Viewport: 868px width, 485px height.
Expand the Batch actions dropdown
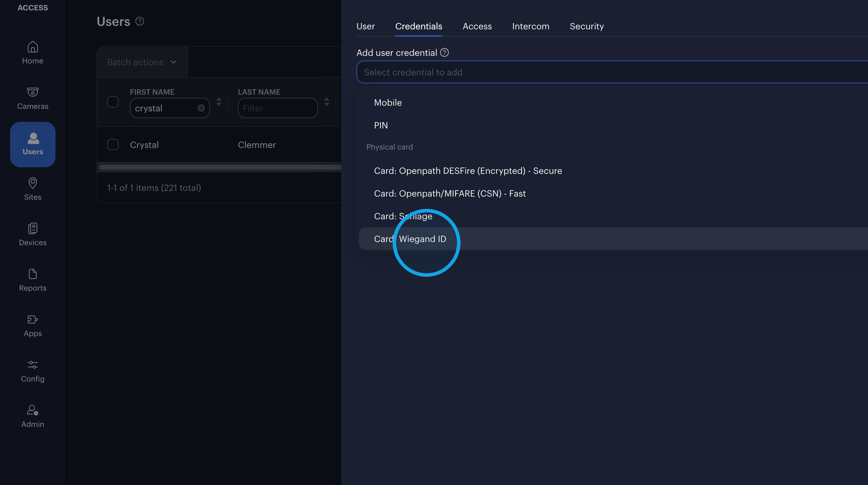coord(142,62)
